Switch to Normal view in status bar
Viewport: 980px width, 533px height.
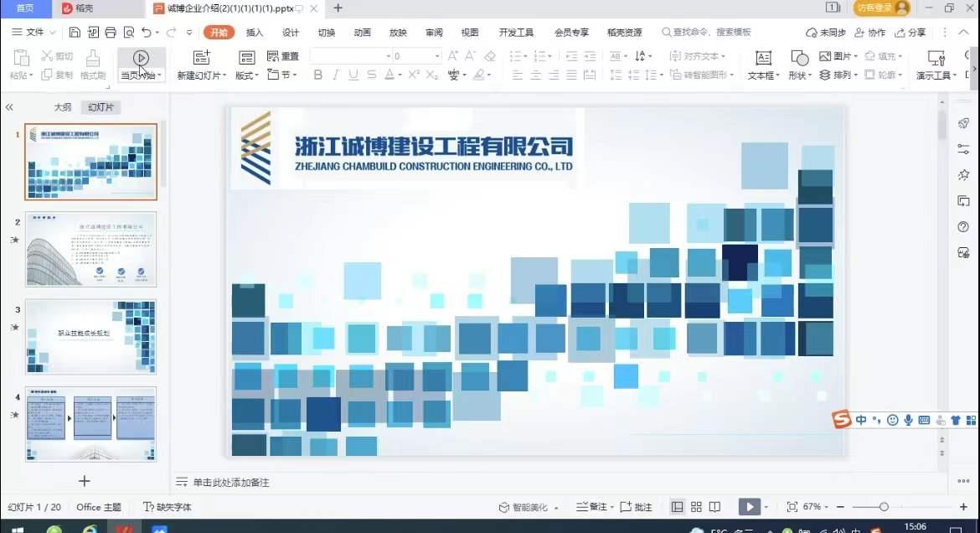[x=677, y=507]
